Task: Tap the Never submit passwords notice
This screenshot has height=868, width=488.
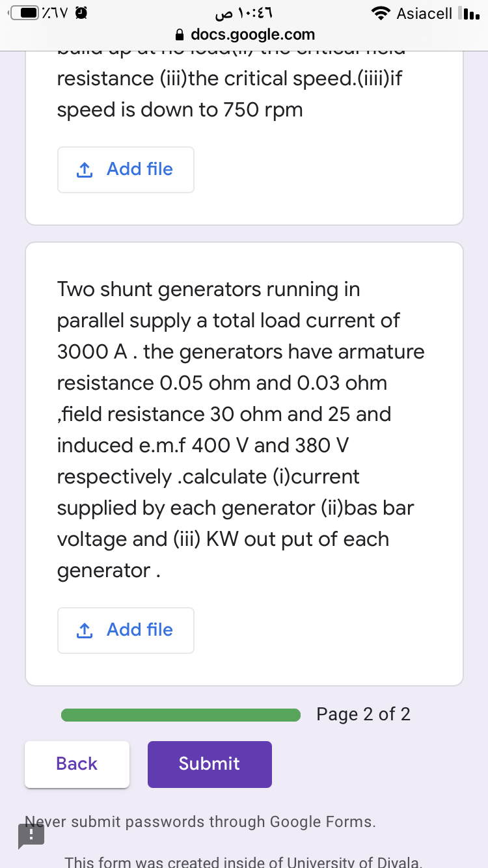Action: (200, 822)
